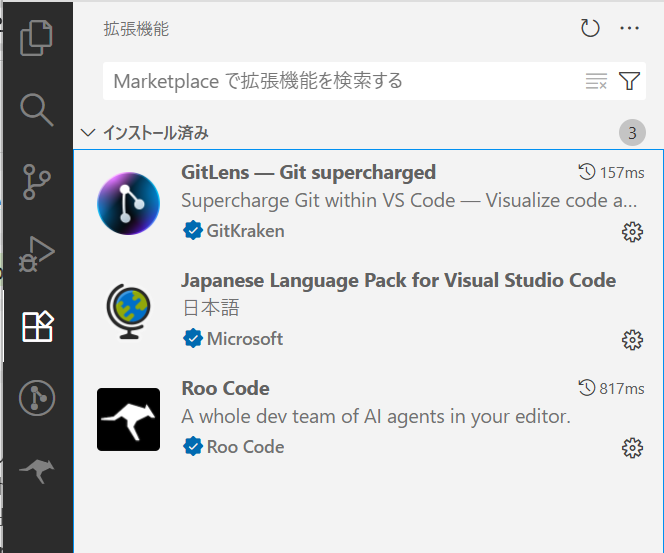The height and width of the screenshot is (553, 664).
Task: Click the 日本語 description text
Action: click(211, 308)
